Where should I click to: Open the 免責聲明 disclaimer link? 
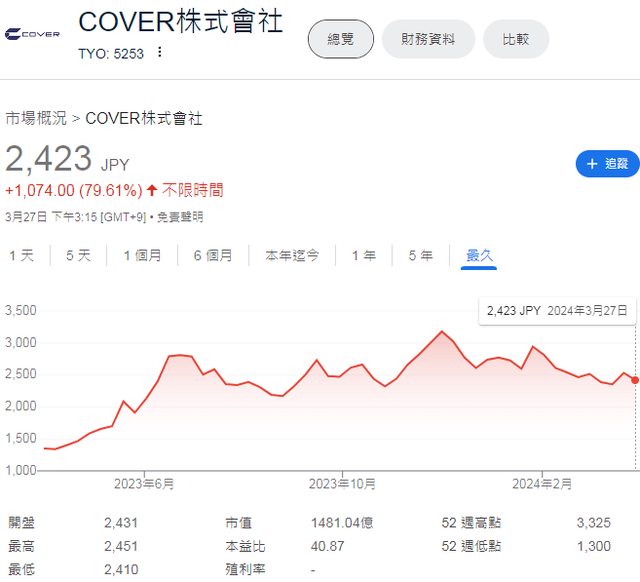(x=180, y=217)
